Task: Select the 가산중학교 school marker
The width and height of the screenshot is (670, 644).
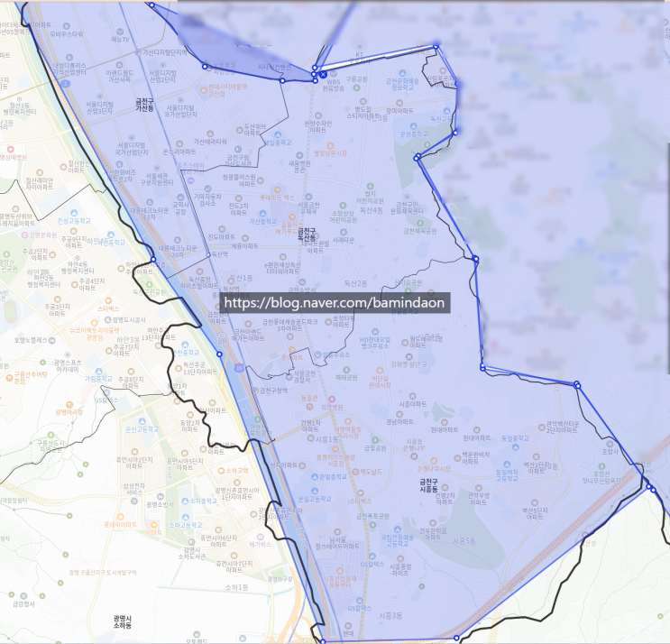Action: point(262,213)
